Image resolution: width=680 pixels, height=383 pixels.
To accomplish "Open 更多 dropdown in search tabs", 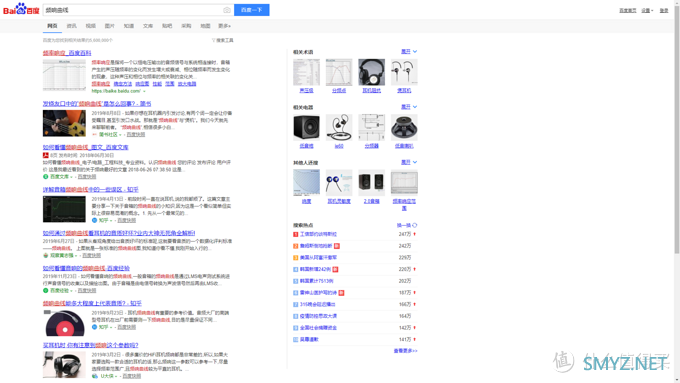I will tap(224, 26).
